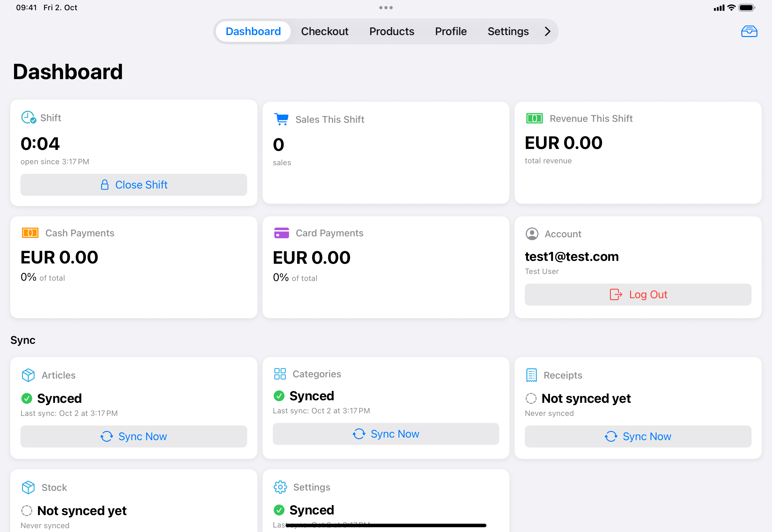This screenshot has height=532, width=772.
Task: Tap the Wi-Fi indicator in status bar
Action: coord(731,7)
